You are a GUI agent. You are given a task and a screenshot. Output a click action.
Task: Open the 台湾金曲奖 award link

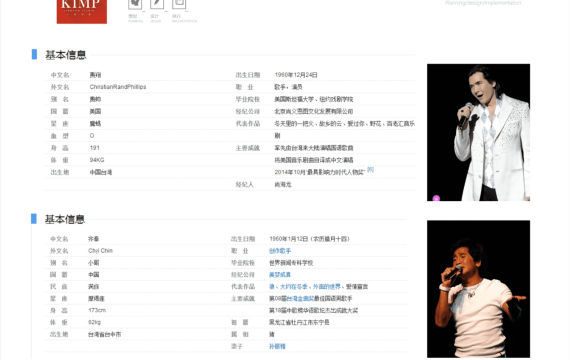tap(300, 299)
